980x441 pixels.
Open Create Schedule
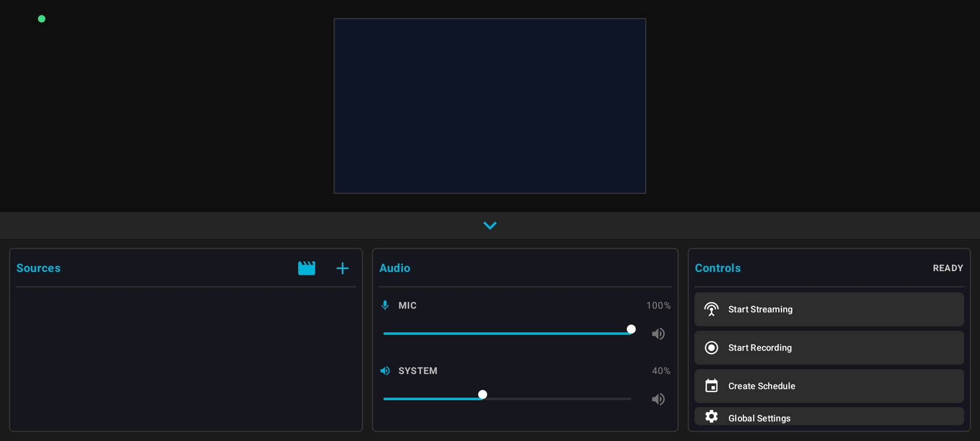pos(829,386)
